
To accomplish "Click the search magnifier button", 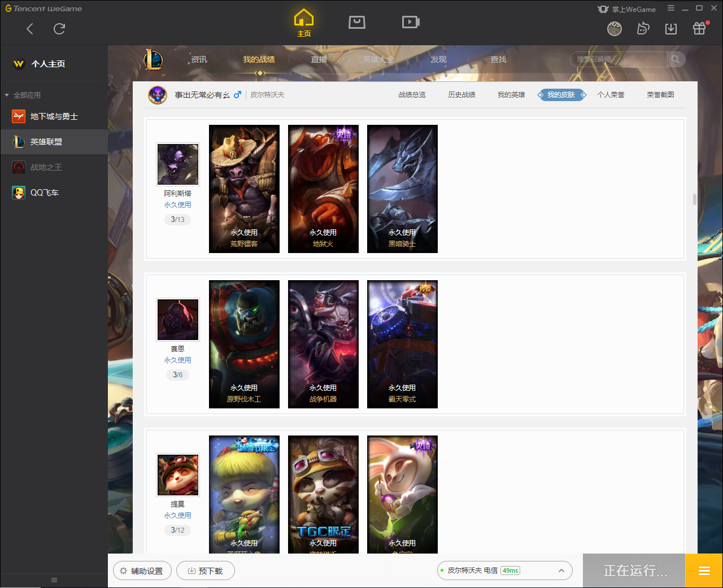I will [x=676, y=59].
